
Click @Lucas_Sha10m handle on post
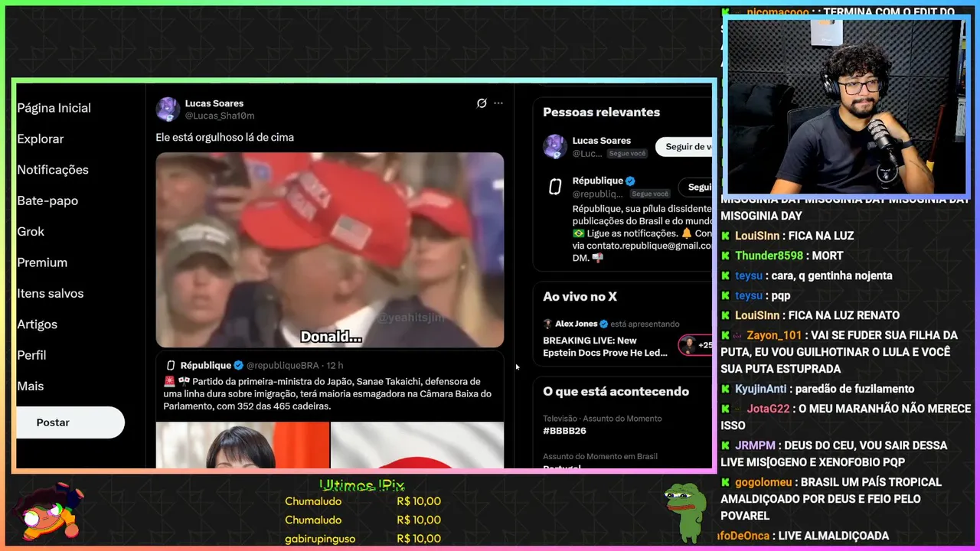coord(220,116)
